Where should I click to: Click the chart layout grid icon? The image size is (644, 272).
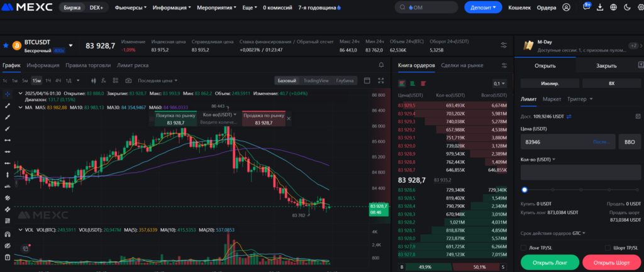coord(116,81)
